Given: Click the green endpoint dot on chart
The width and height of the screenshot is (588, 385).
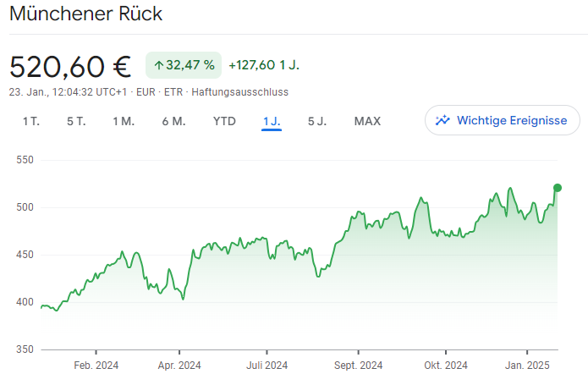Looking at the screenshot, I should [558, 188].
